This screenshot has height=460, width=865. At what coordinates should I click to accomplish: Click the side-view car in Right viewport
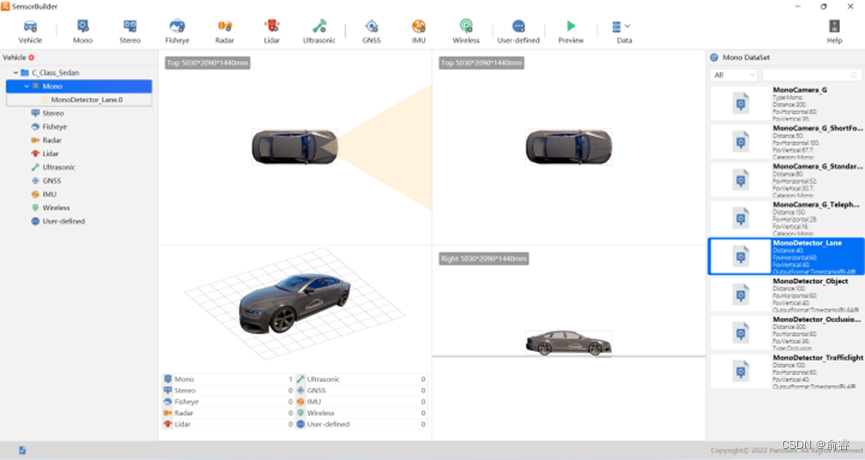click(x=568, y=343)
